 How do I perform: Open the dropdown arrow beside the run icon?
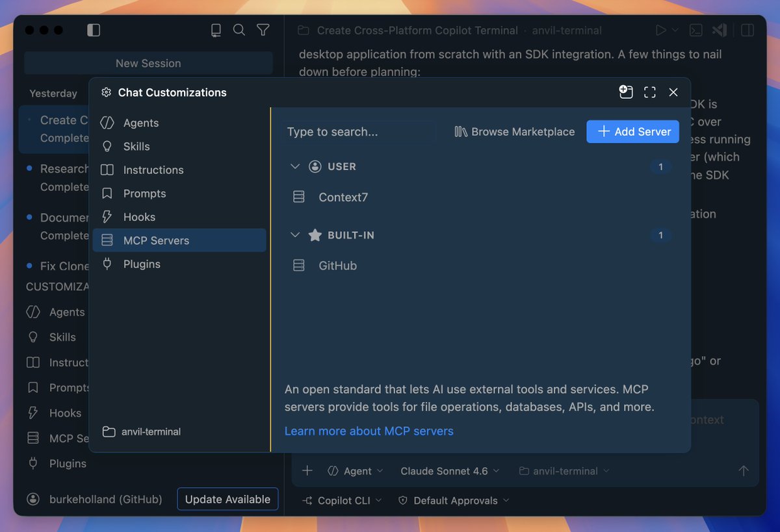click(675, 30)
